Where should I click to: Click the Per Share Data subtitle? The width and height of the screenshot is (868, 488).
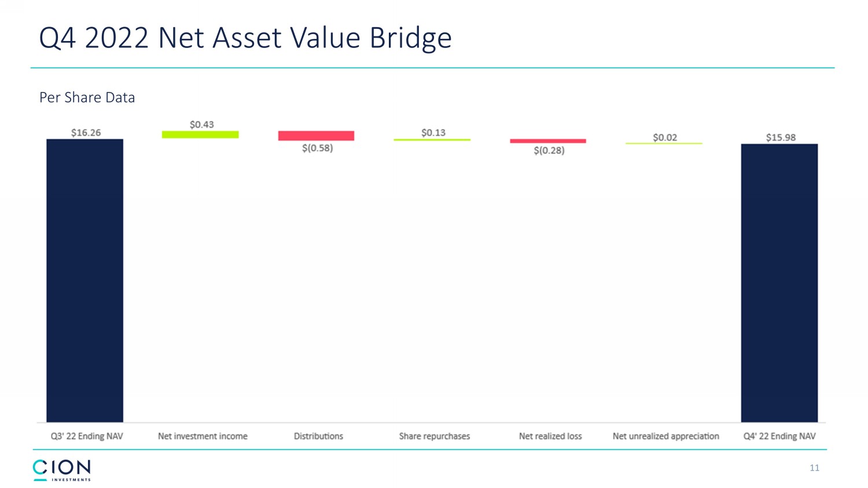tap(87, 98)
